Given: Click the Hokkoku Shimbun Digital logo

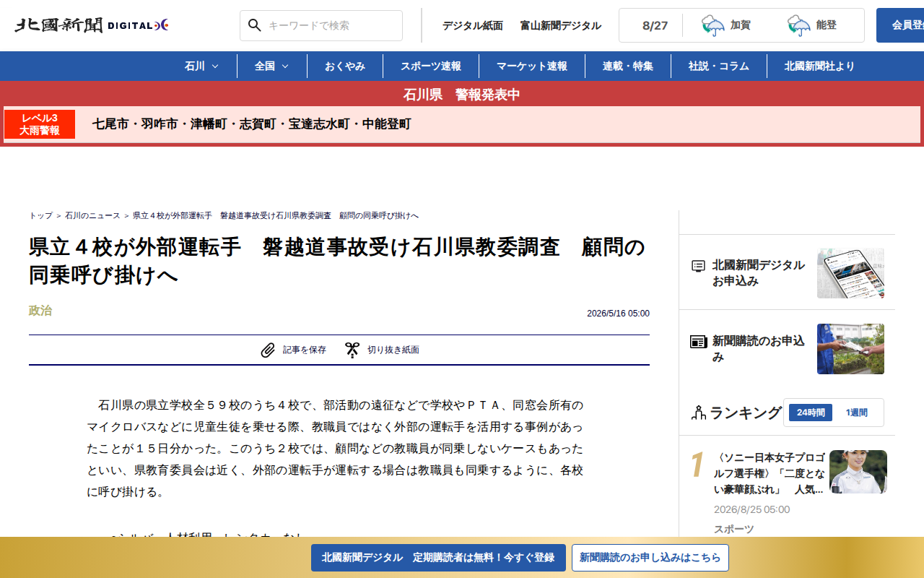Looking at the screenshot, I should 92,25.
